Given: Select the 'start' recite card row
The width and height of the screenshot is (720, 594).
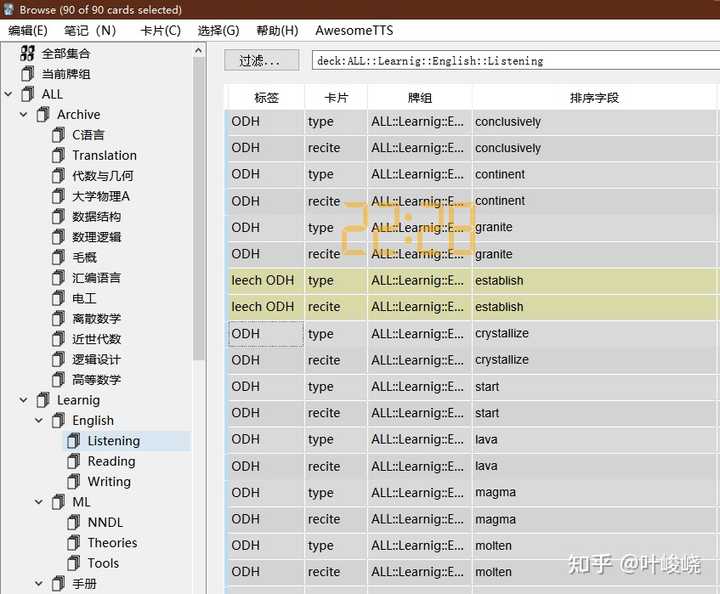Looking at the screenshot, I should coord(472,413).
